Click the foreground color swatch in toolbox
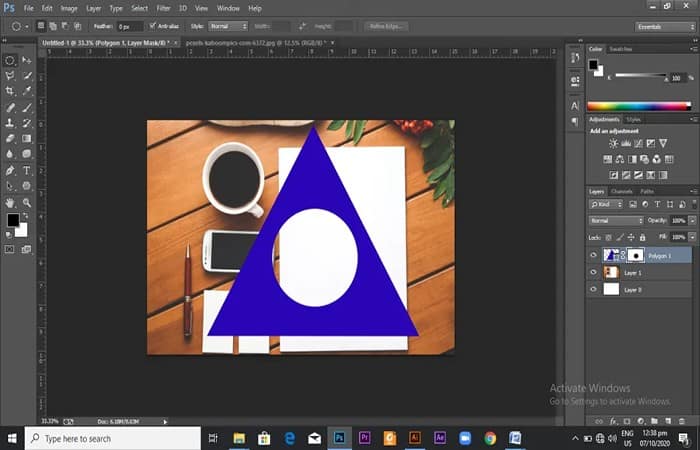 click(13, 220)
